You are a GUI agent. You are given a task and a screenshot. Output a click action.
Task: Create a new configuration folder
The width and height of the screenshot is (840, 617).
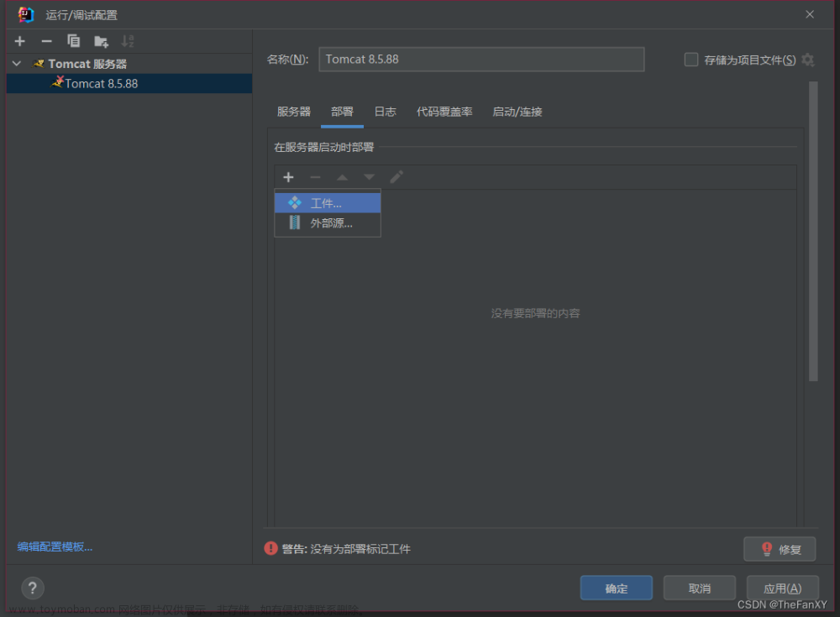tap(101, 41)
